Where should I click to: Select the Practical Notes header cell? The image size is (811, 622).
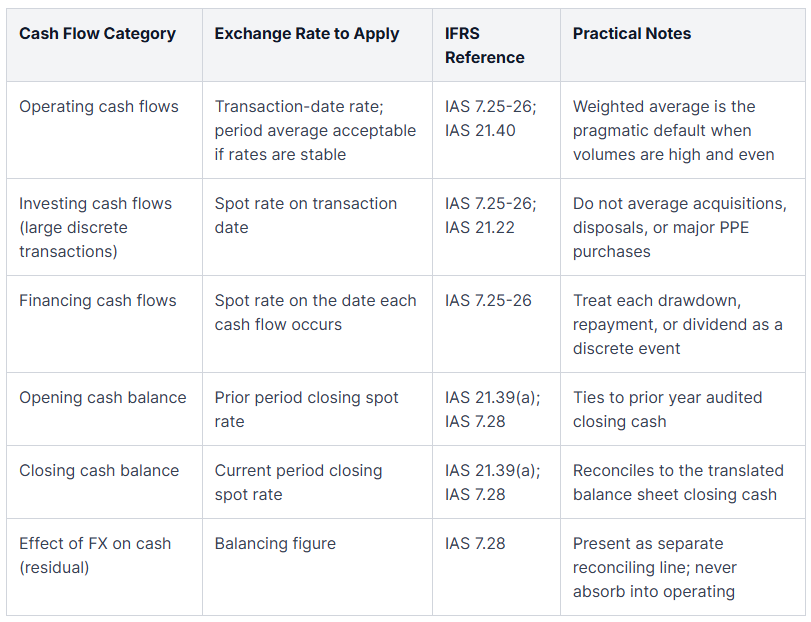tap(632, 34)
